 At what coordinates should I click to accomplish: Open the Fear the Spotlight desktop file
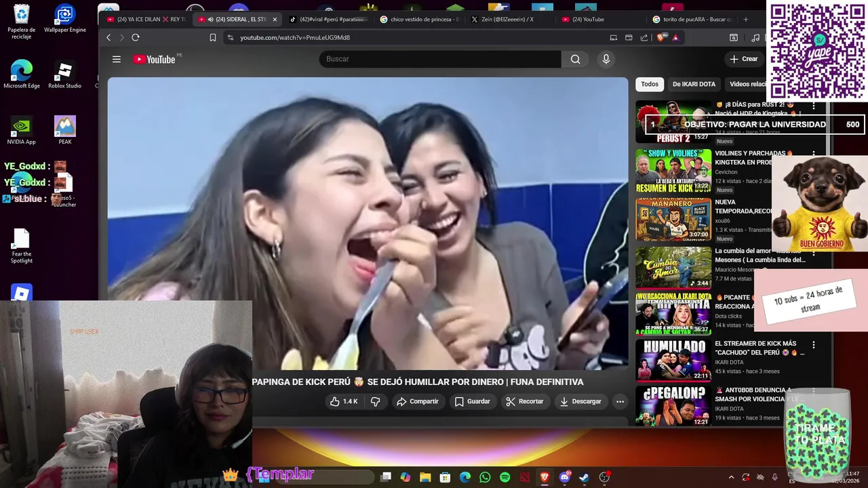[x=21, y=246]
